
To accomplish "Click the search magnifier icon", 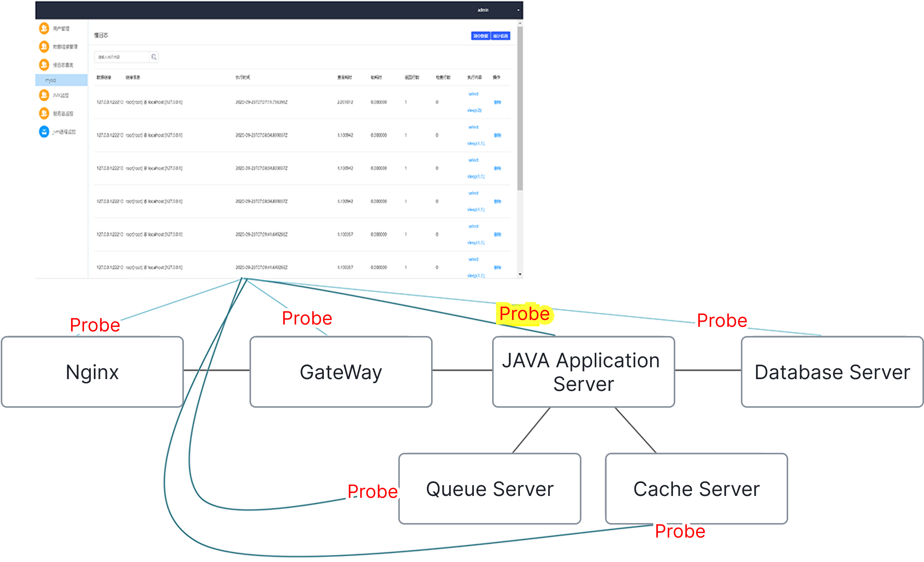I will [x=154, y=57].
